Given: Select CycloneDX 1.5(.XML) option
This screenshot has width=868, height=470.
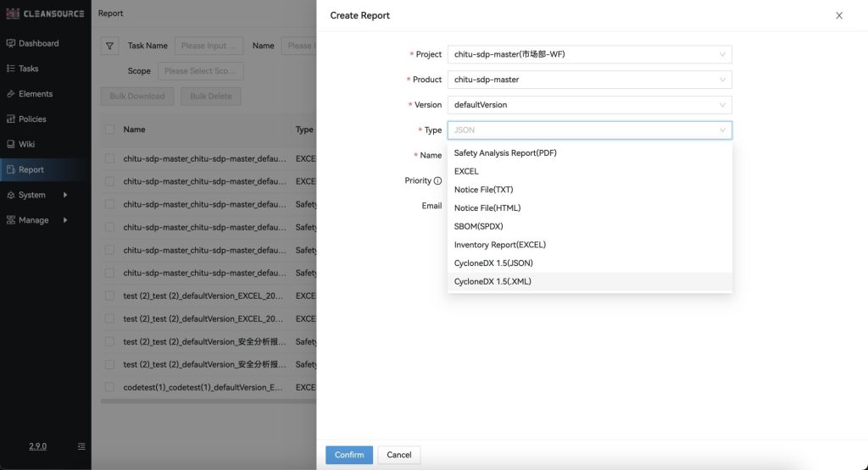Looking at the screenshot, I should point(492,281).
